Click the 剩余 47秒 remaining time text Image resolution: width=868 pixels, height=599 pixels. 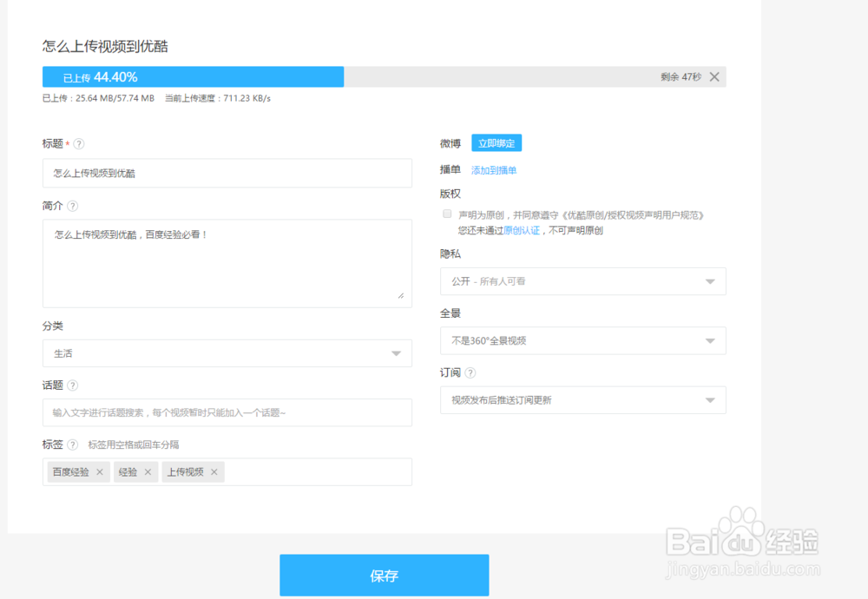[681, 77]
